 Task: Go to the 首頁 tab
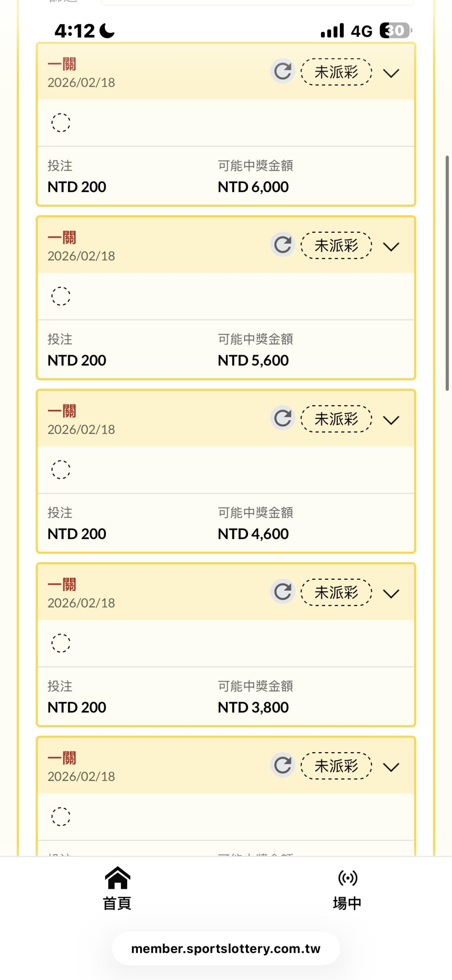[x=118, y=903]
